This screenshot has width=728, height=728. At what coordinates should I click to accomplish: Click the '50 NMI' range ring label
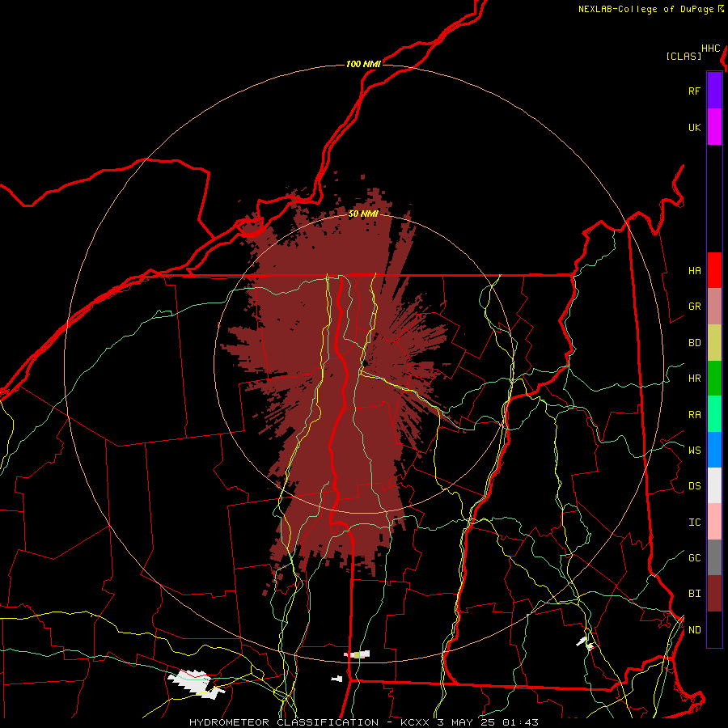coord(363,214)
